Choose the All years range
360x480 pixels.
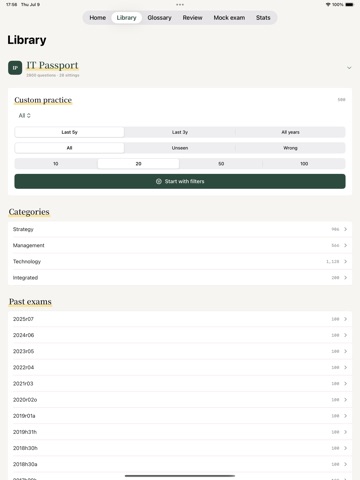pos(290,132)
